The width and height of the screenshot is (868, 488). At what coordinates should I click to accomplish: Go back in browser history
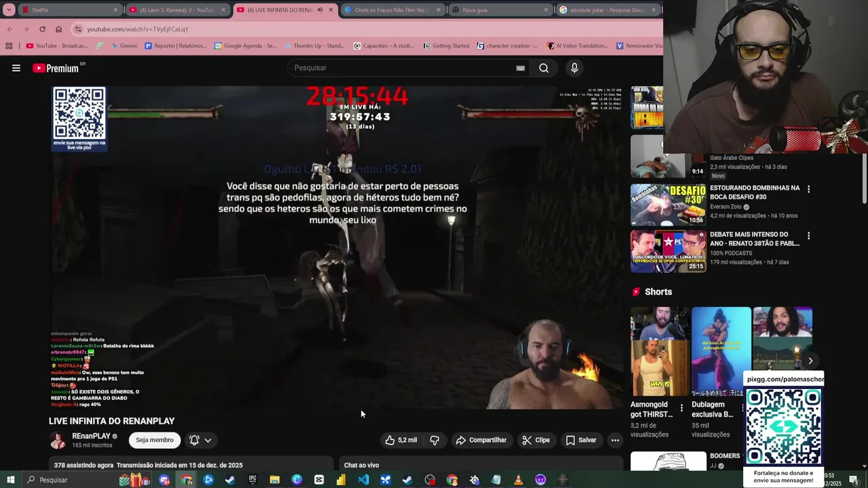click(9, 29)
